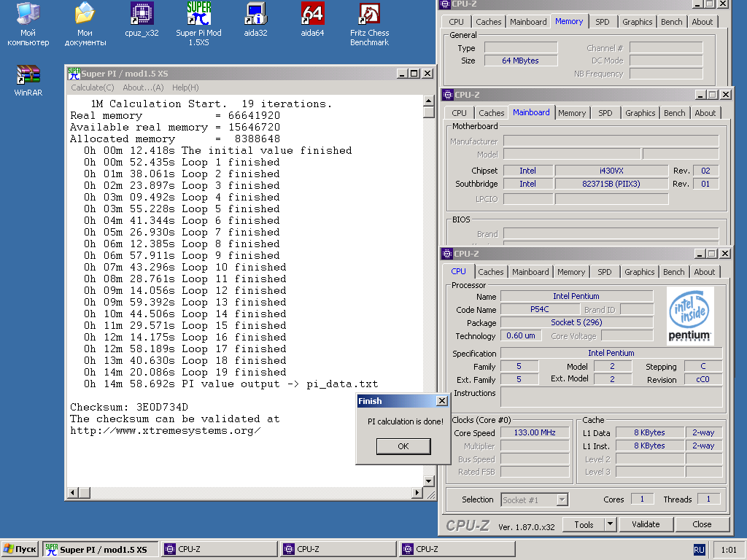Switch to Super PI taskbar button
747x560 pixels.
click(100, 549)
